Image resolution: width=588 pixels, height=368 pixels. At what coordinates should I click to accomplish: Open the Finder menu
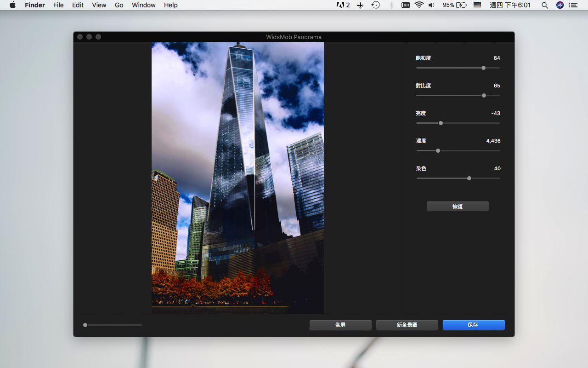(35, 5)
